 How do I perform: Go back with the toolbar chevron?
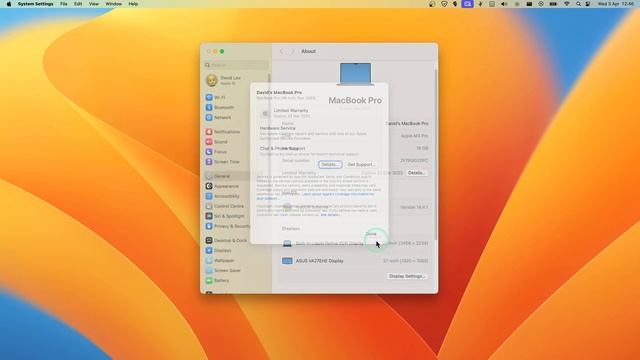pyautogui.click(x=281, y=51)
